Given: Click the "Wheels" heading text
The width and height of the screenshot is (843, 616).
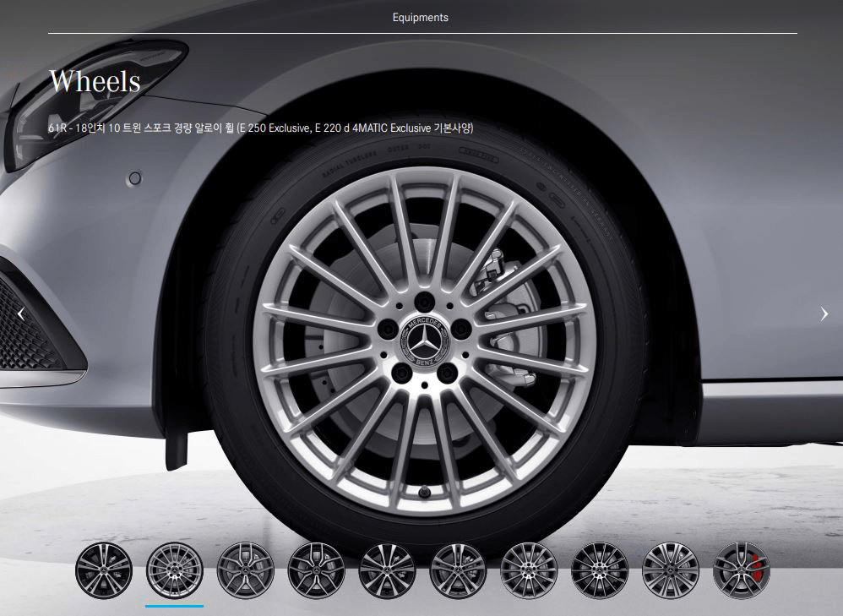Looking at the screenshot, I should (95, 81).
